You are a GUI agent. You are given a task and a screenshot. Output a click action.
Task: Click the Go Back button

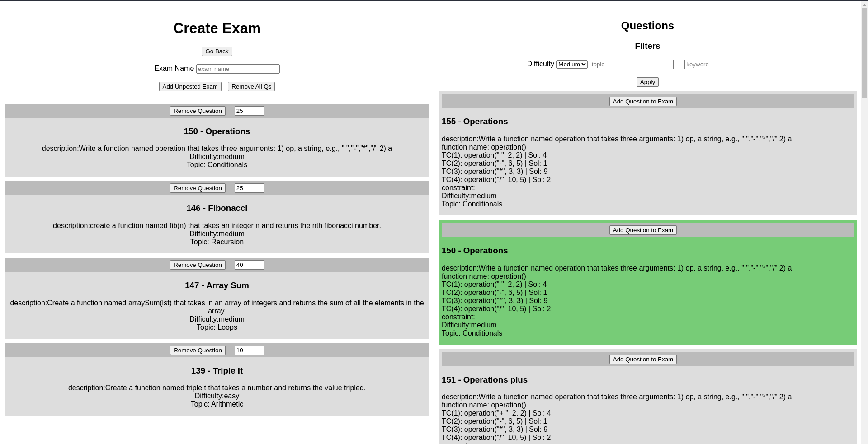coord(217,51)
